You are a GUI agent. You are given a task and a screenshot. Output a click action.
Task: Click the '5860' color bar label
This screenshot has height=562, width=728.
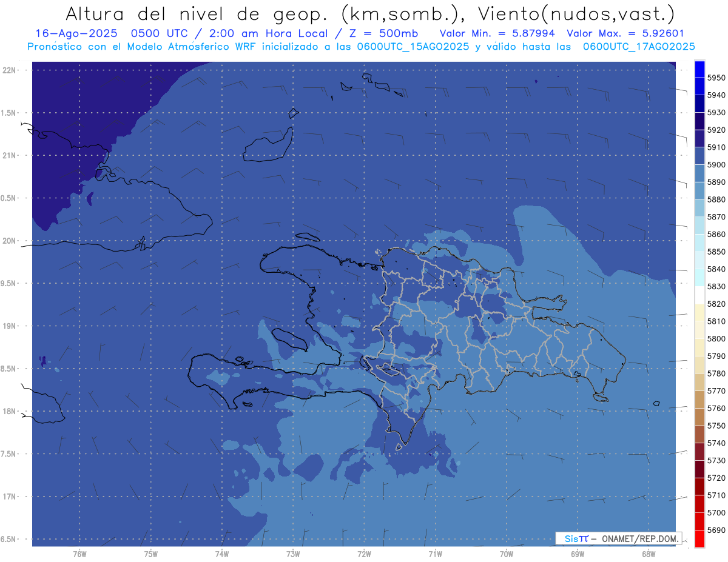click(x=716, y=234)
